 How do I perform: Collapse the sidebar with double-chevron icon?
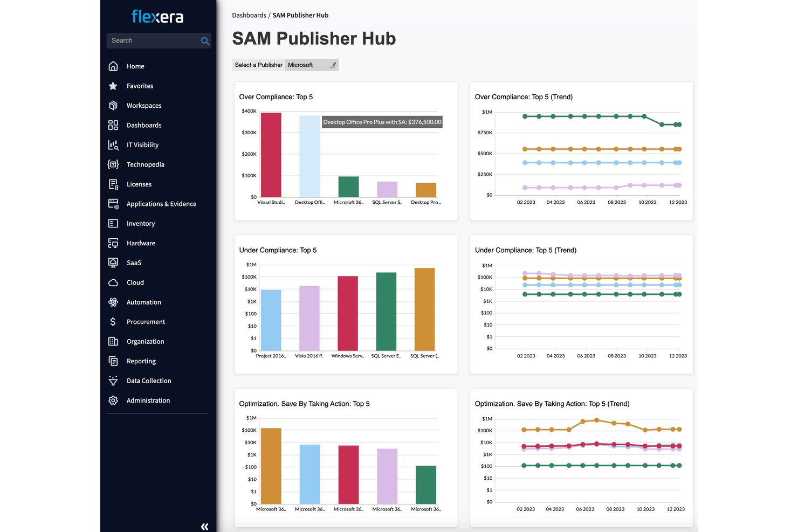[204, 527]
